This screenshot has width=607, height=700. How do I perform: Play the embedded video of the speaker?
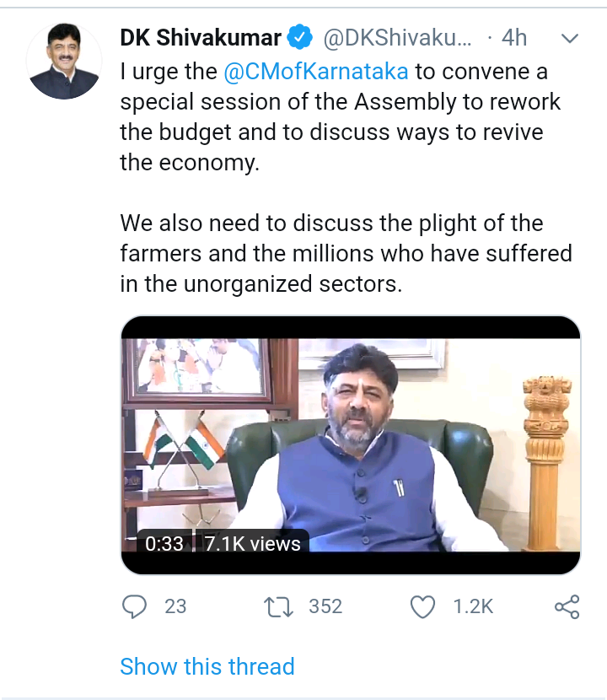pos(351,445)
